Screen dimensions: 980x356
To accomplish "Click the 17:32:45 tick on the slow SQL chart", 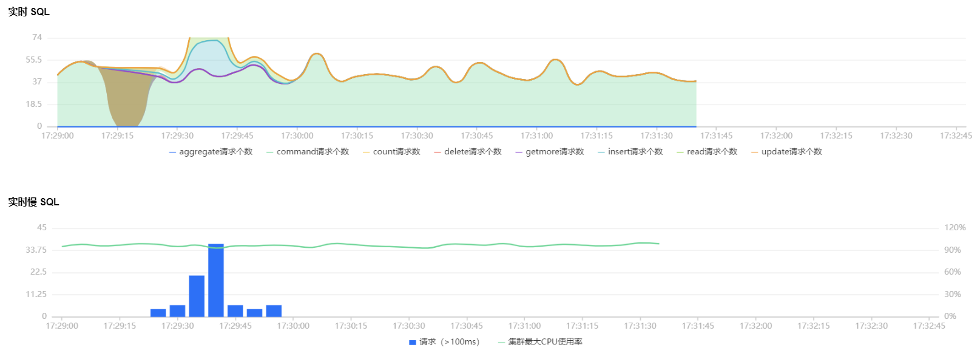I will (929, 326).
